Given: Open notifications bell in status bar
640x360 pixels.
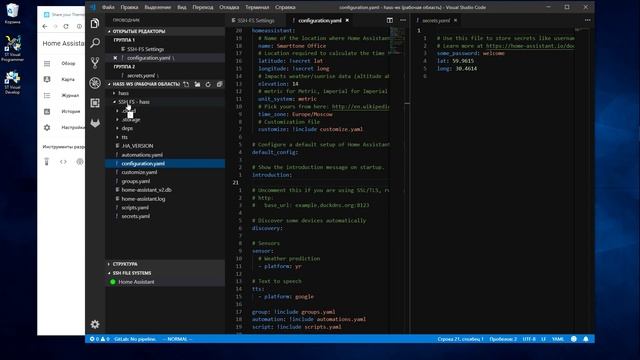Looking at the screenshot, I should click(586, 339).
